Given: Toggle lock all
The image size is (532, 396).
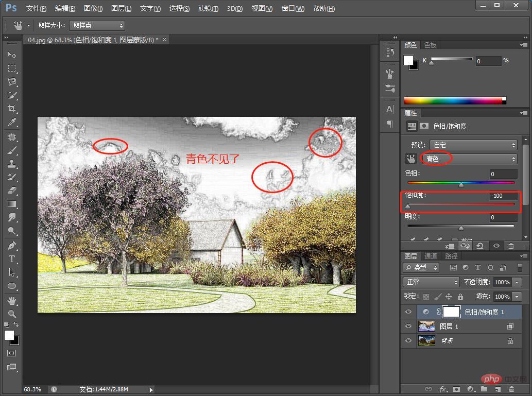Looking at the screenshot, I should (x=460, y=297).
